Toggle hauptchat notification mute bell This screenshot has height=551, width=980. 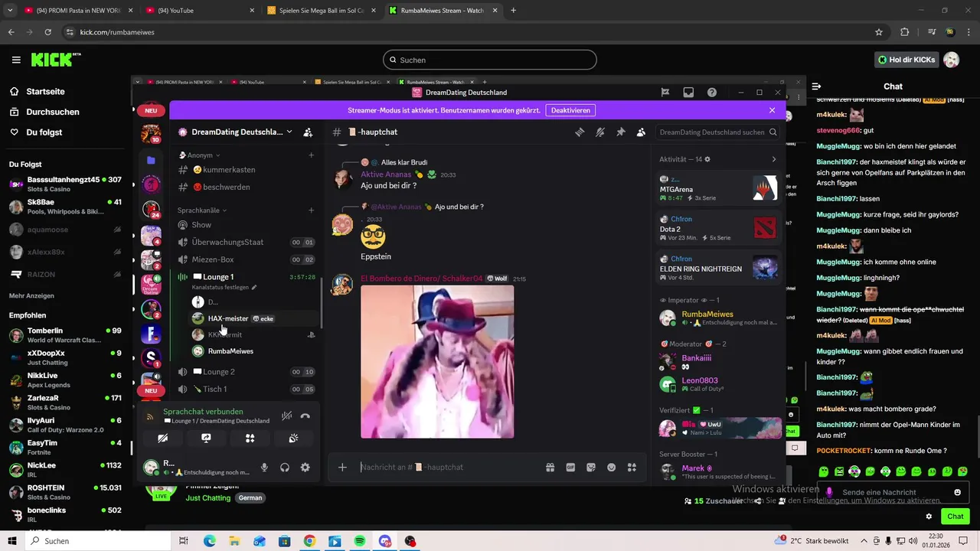coord(600,132)
